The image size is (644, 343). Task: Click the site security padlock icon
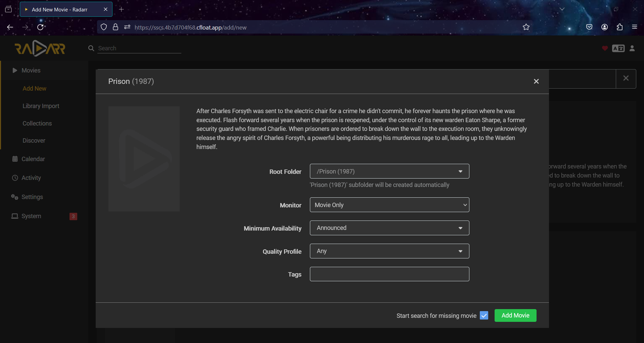[x=116, y=27]
